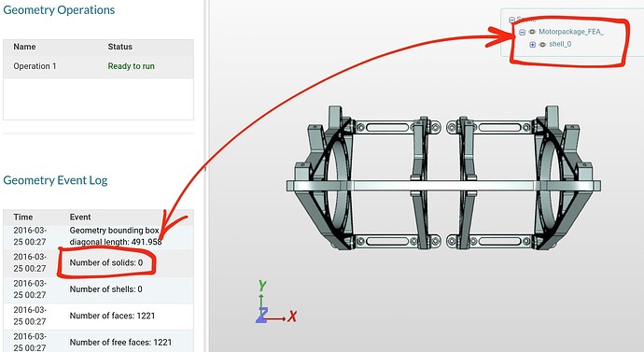Select the 'Number of solids: 0' log row
This screenshot has width=644, height=352.
(98, 263)
